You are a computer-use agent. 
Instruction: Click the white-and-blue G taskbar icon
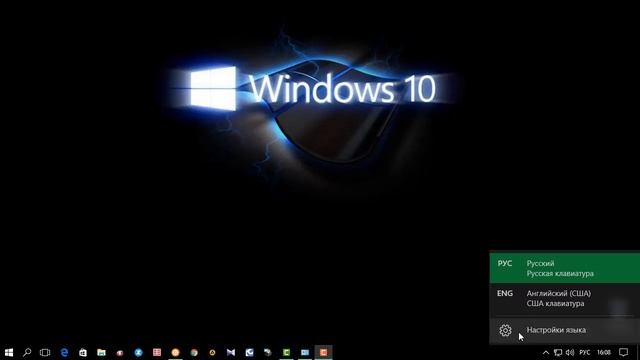pos(249,352)
